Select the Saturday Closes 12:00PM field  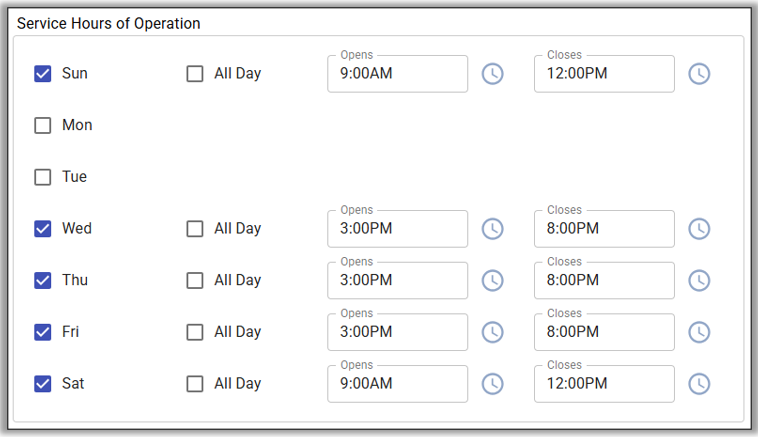(x=604, y=384)
